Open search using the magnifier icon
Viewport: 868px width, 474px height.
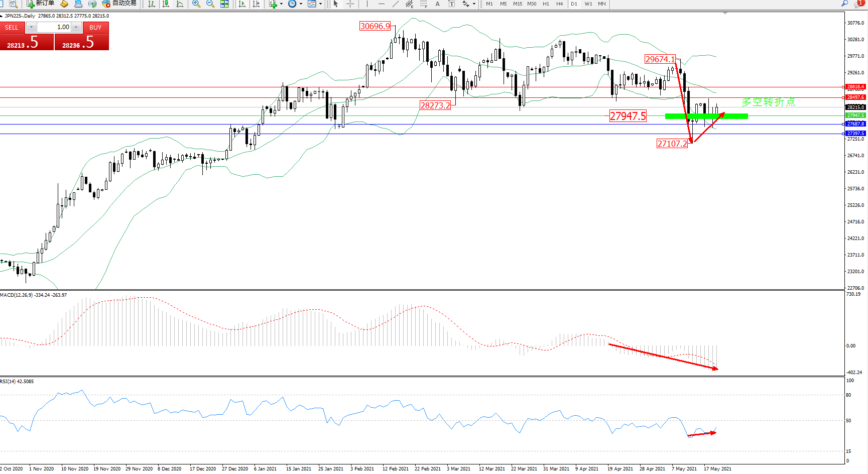845,4
